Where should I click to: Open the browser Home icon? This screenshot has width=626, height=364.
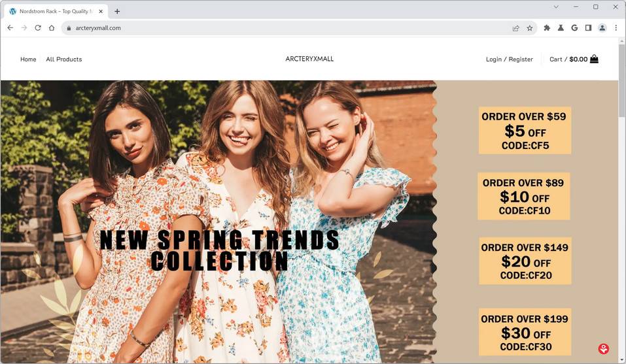click(x=52, y=28)
